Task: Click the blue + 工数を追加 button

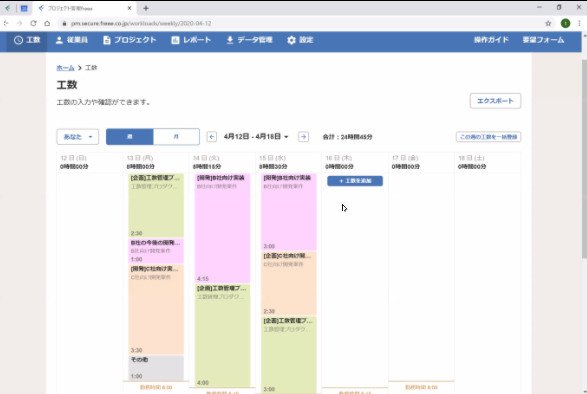Action: pyautogui.click(x=355, y=181)
